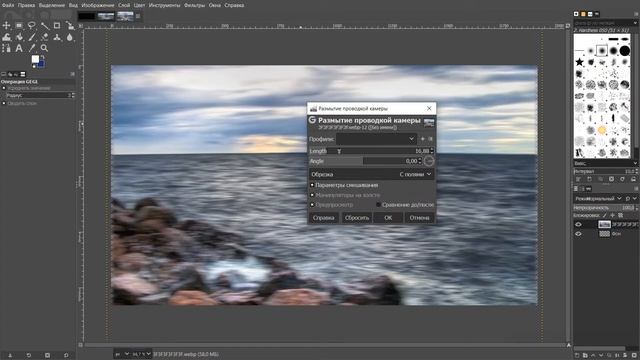Select the Warp Transform tool

[6, 37]
